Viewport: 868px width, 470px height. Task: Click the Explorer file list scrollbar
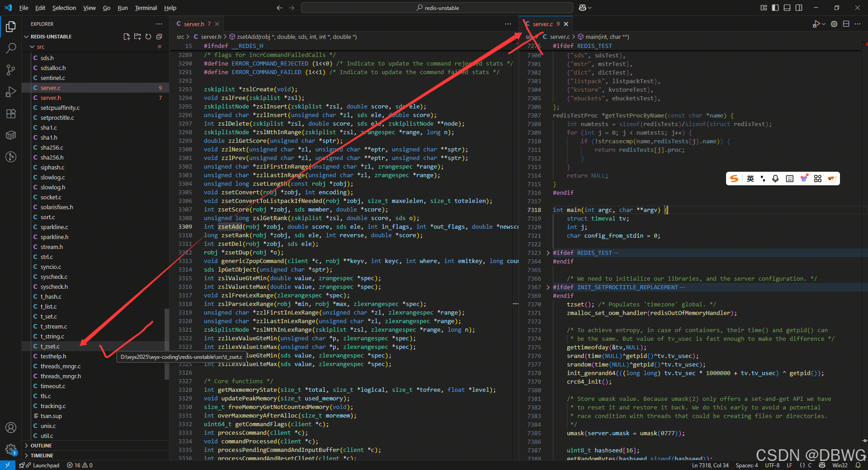(x=167, y=343)
